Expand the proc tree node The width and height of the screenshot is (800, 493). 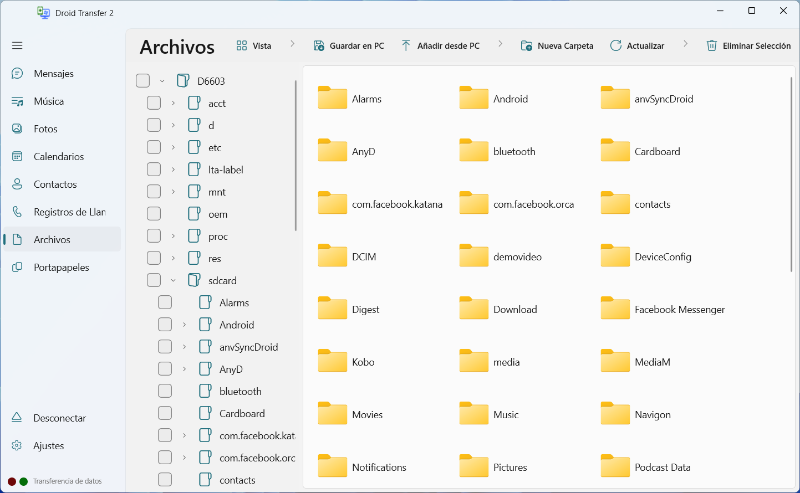point(173,236)
